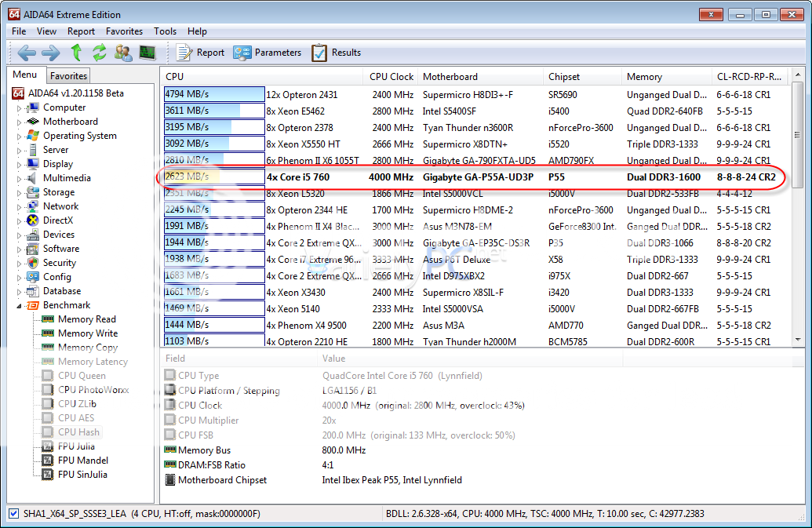Go up one level with green arrow
Viewport: 812px width, 528px height.
point(76,53)
